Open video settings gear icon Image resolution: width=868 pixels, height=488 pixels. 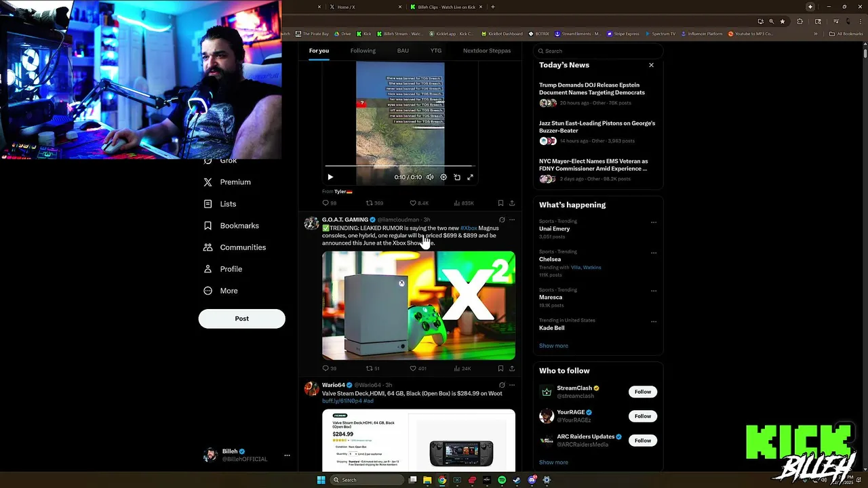(443, 177)
